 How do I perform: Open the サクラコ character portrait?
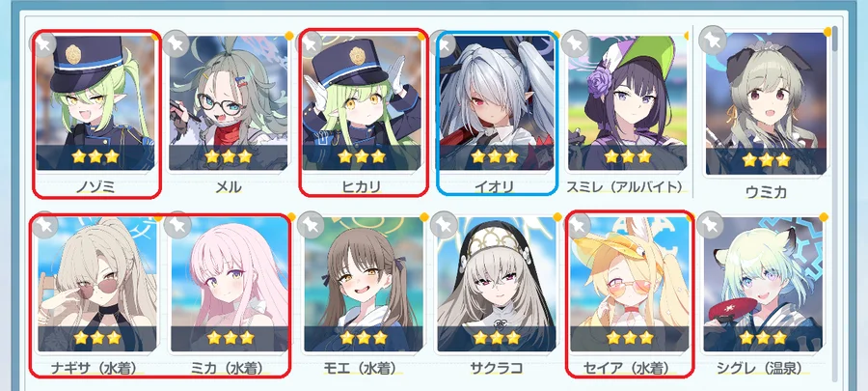click(x=497, y=285)
